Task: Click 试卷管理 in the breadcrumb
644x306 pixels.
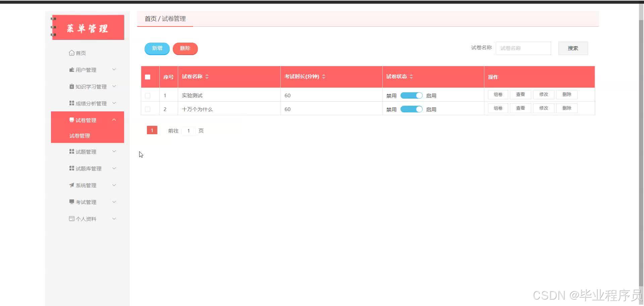Action: [x=174, y=19]
